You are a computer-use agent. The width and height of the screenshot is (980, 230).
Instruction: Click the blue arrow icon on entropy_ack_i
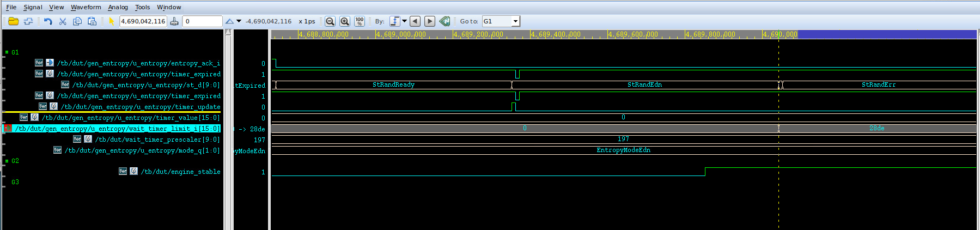[x=50, y=63]
